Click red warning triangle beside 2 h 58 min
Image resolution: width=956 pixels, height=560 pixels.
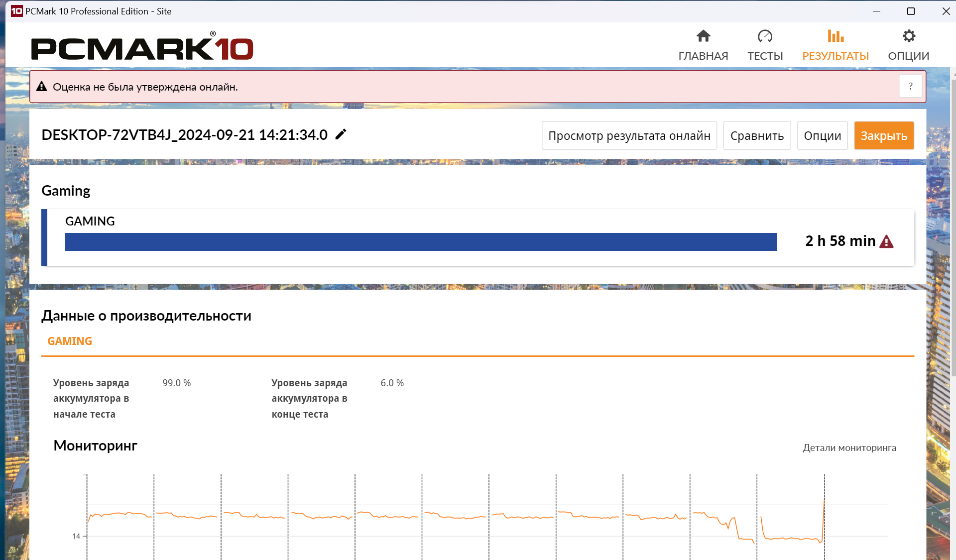tap(886, 241)
